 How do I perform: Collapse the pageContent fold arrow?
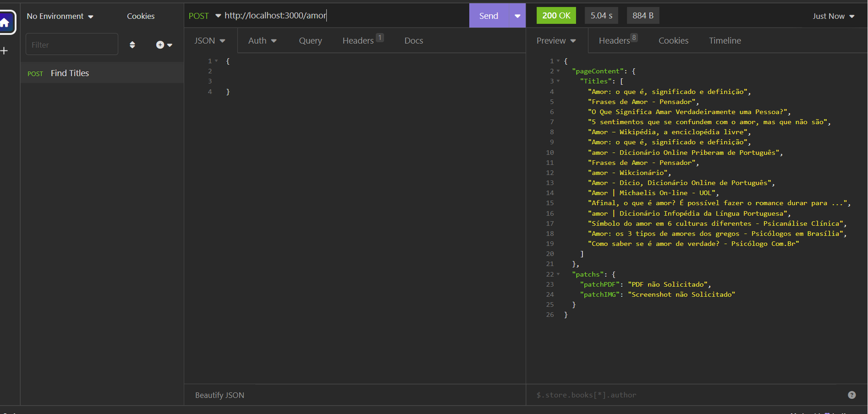(x=558, y=71)
